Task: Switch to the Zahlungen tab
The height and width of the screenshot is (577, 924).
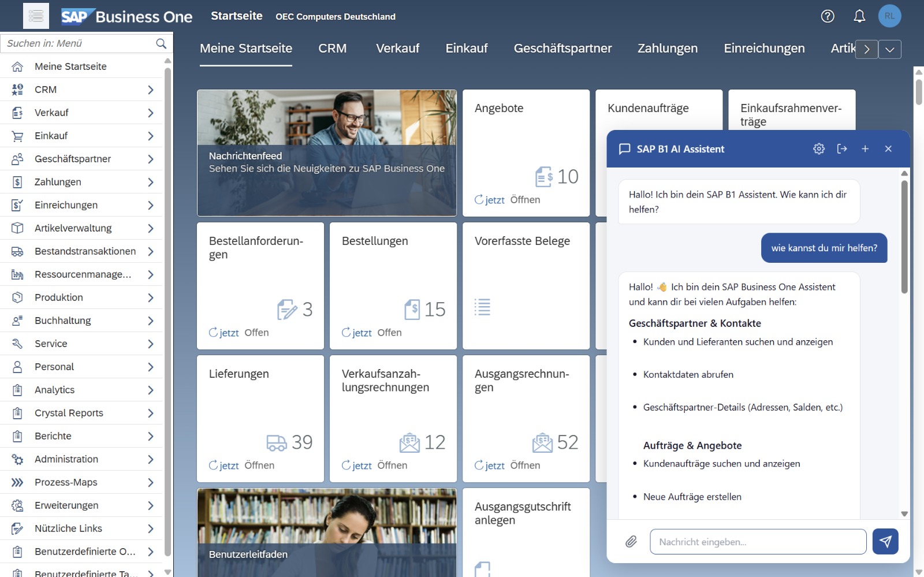Action: coord(667,49)
